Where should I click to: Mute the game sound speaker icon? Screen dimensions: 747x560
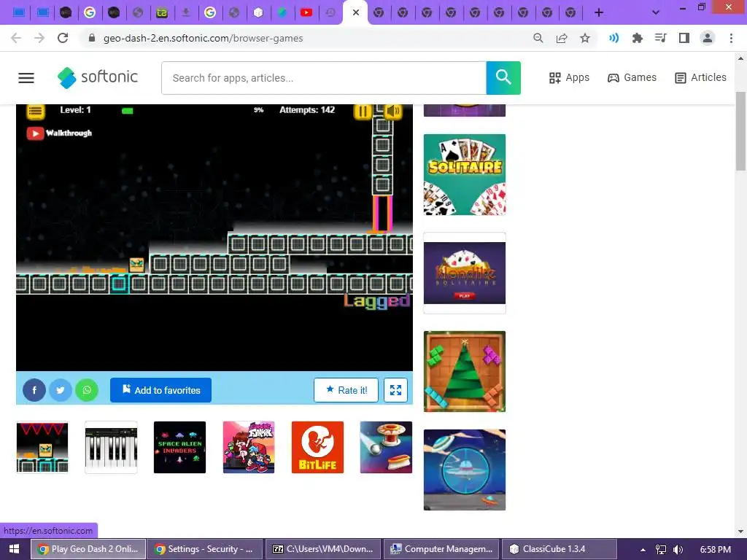(393, 111)
